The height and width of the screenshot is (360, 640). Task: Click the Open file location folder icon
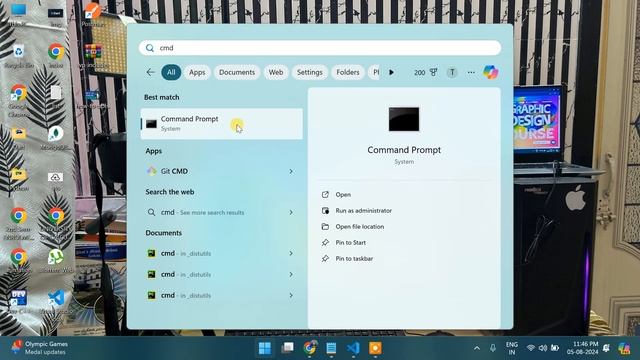click(325, 227)
